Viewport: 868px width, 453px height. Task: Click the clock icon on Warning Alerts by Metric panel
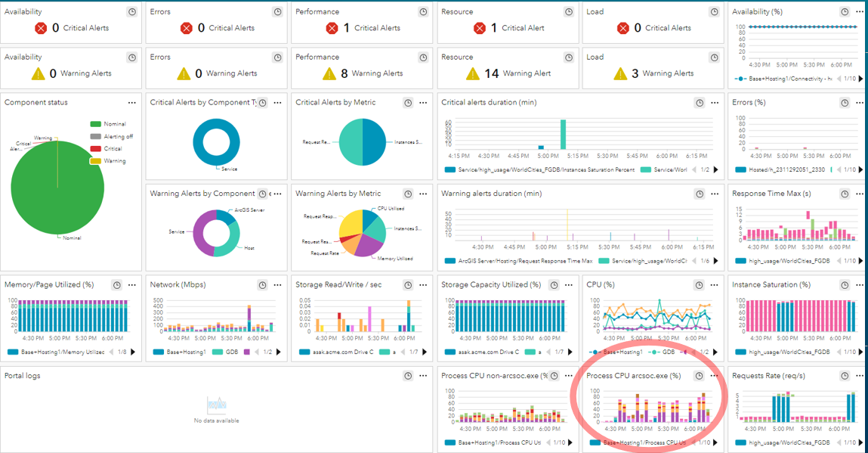408,194
